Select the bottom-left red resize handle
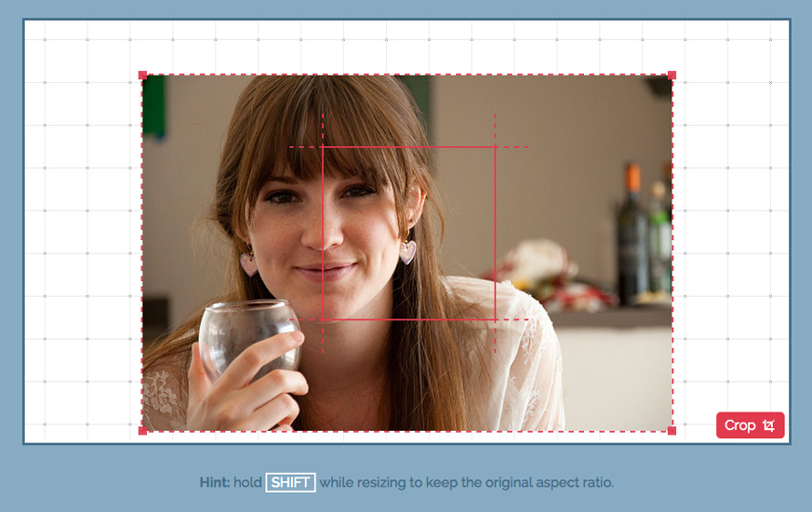 click(x=143, y=431)
